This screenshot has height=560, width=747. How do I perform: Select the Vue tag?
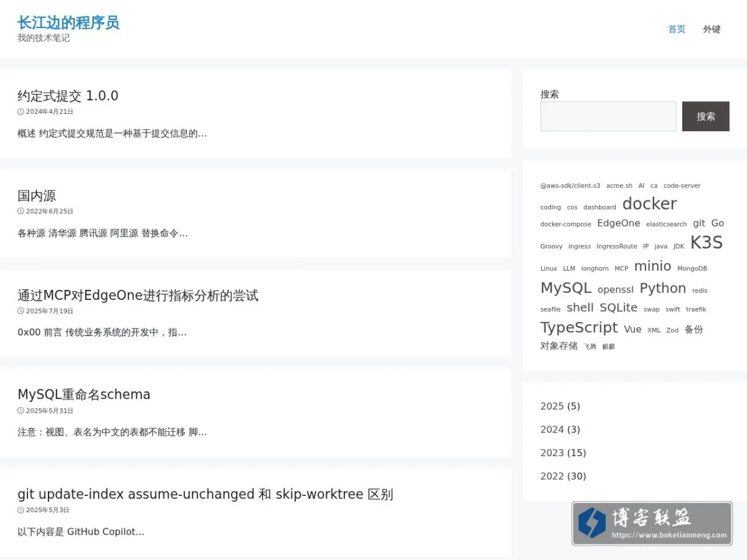632,329
